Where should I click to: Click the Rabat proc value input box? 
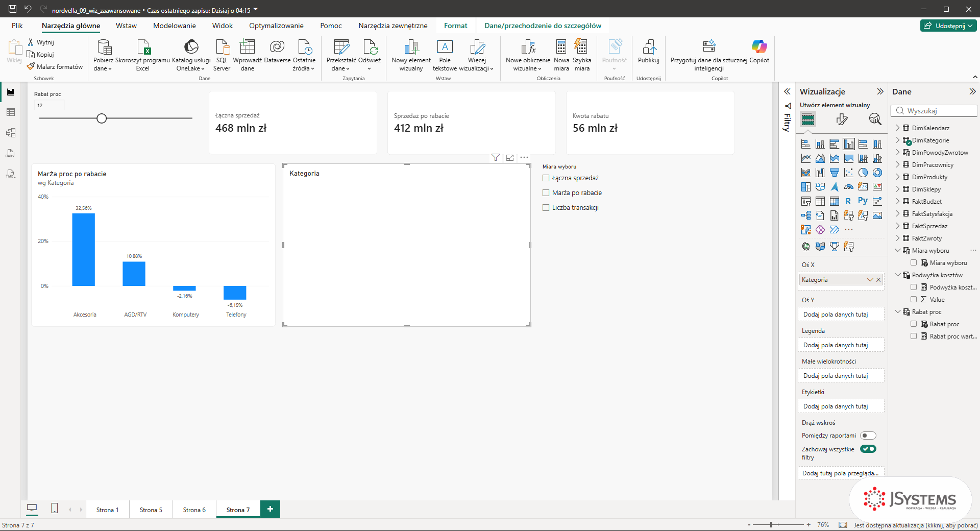point(49,106)
